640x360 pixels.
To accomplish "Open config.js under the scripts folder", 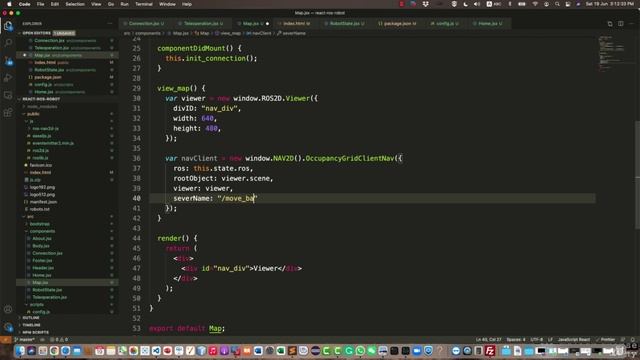I will click(x=41, y=312).
